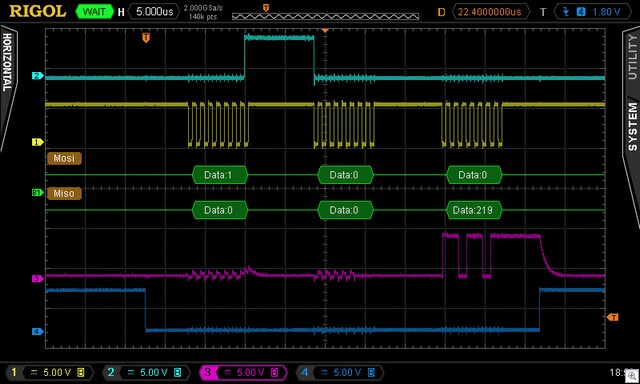Click channel 3 DC coupling symbol

227,373
